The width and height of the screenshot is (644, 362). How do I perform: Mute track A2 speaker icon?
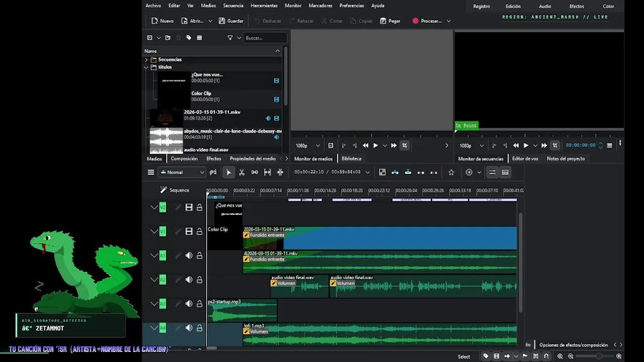tap(189, 280)
